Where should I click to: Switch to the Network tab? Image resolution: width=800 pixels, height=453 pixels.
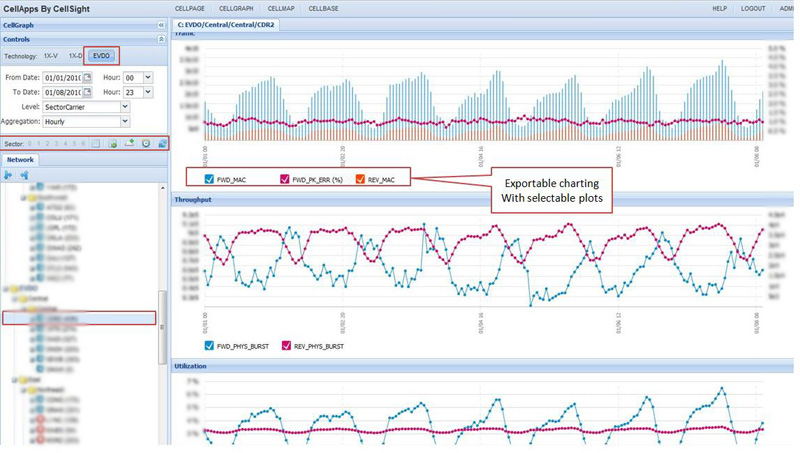[x=20, y=160]
